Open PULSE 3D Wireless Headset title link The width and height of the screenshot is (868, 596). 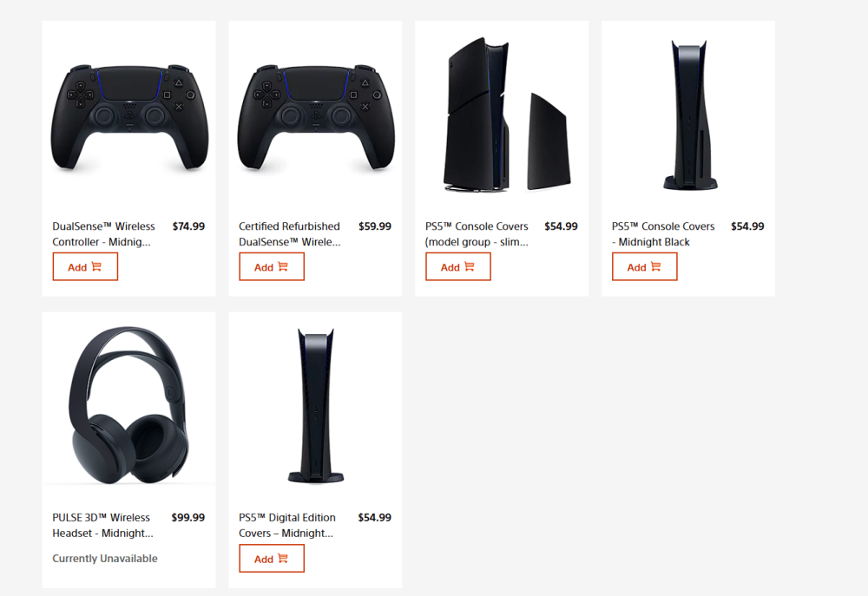click(x=102, y=525)
